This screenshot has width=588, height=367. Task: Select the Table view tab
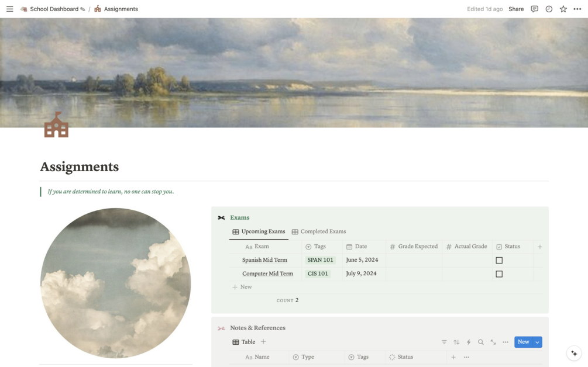pos(244,342)
